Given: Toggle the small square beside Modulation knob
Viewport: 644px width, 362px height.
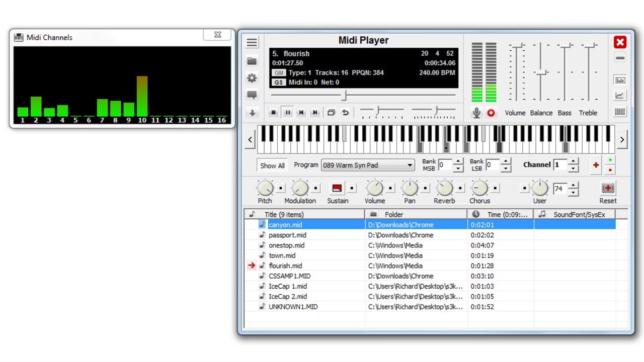Looking at the screenshot, I should point(315,189).
